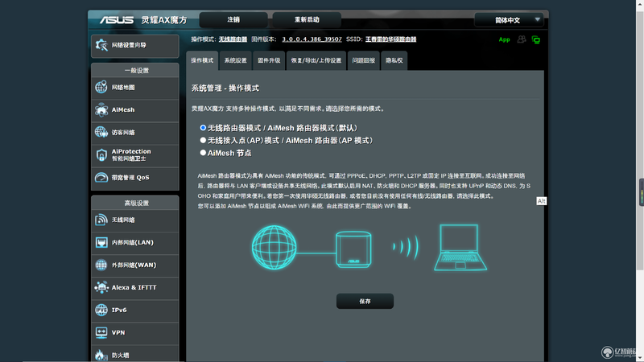Open AiMesh sidebar icon
This screenshot has height=362, width=644.
point(101,110)
